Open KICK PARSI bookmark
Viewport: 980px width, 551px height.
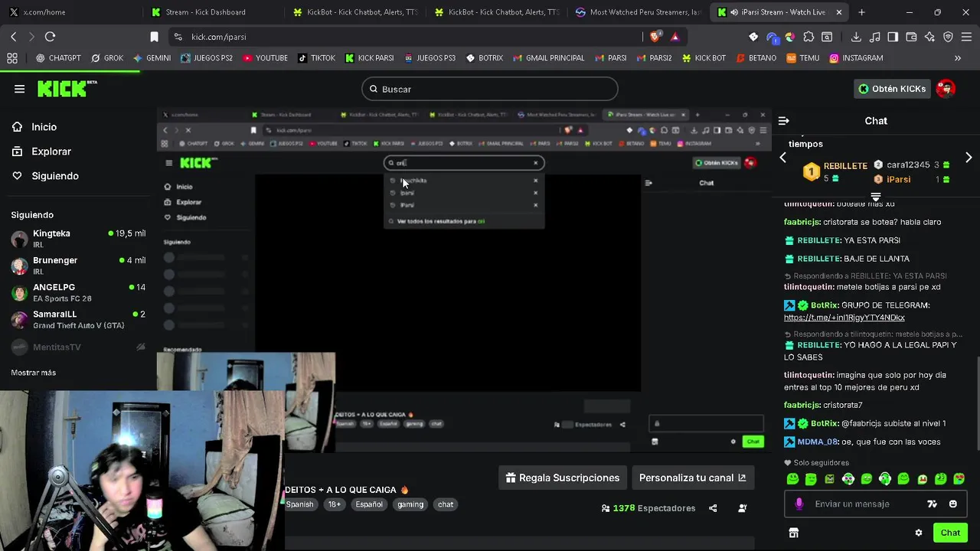click(369, 58)
